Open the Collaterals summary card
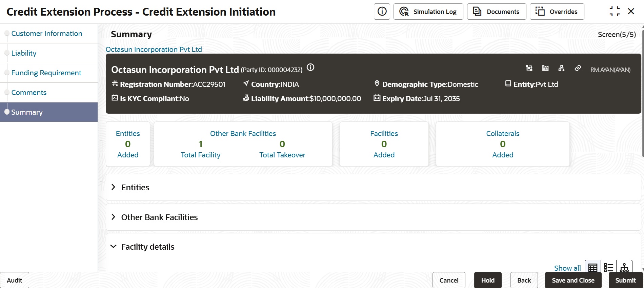 (503, 144)
